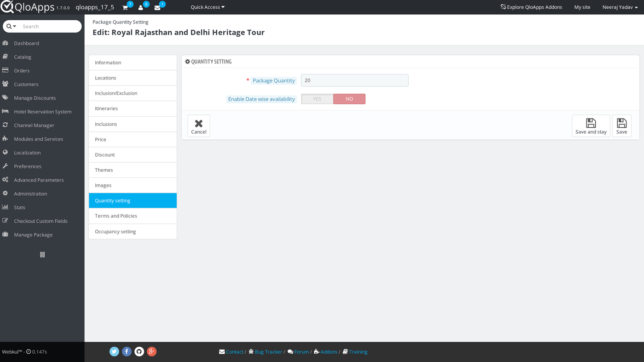Open the Explore QloApps Addons link
This screenshot has width=644, height=362.
pos(531,7)
